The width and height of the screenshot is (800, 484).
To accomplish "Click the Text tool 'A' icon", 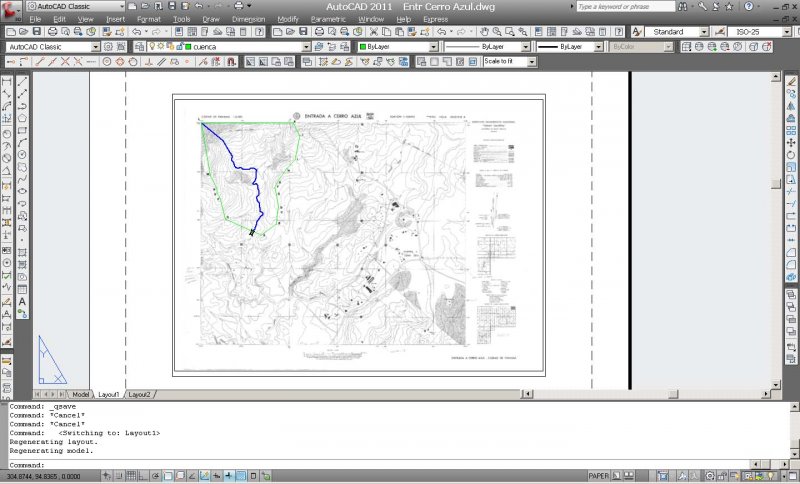I will [x=22, y=301].
